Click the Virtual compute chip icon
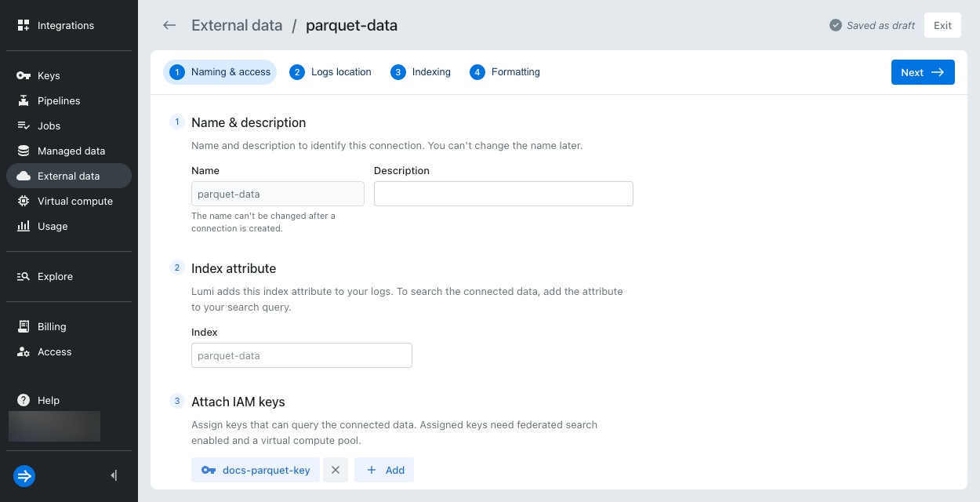The image size is (980, 502). 24,201
